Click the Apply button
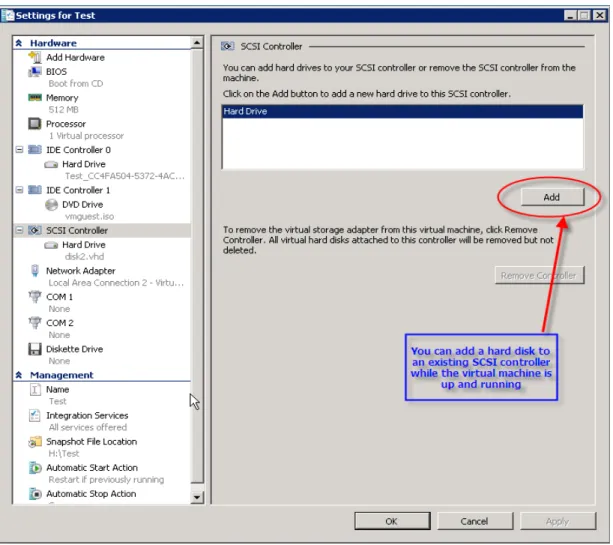Image resolution: width=613 pixels, height=545 pixels. click(558, 521)
